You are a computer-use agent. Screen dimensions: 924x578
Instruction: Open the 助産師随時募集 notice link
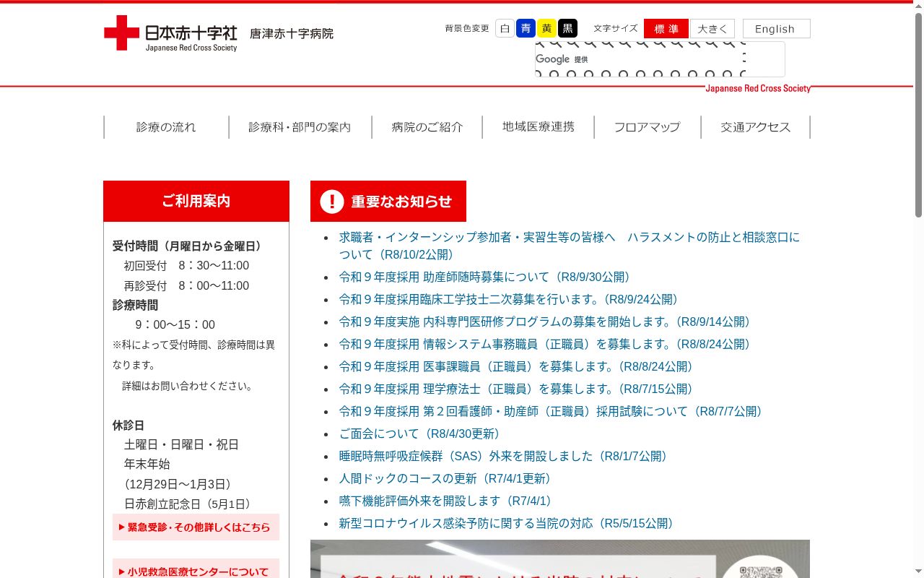pos(487,277)
